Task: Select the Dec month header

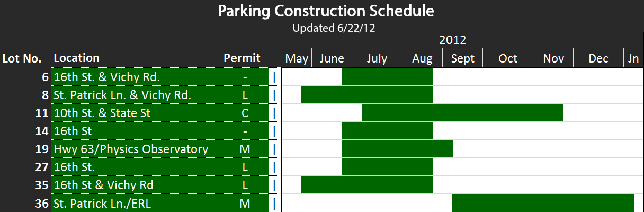Action: click(598, 58)
